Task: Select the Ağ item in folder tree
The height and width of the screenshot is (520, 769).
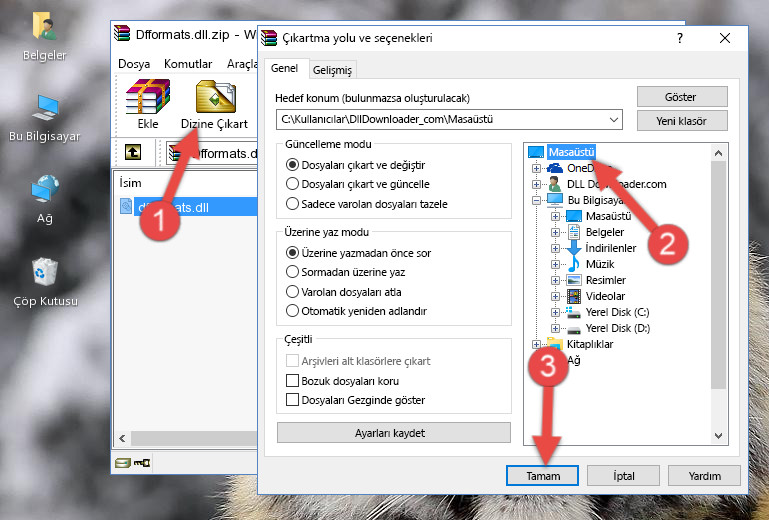Action: coord(574,361)
